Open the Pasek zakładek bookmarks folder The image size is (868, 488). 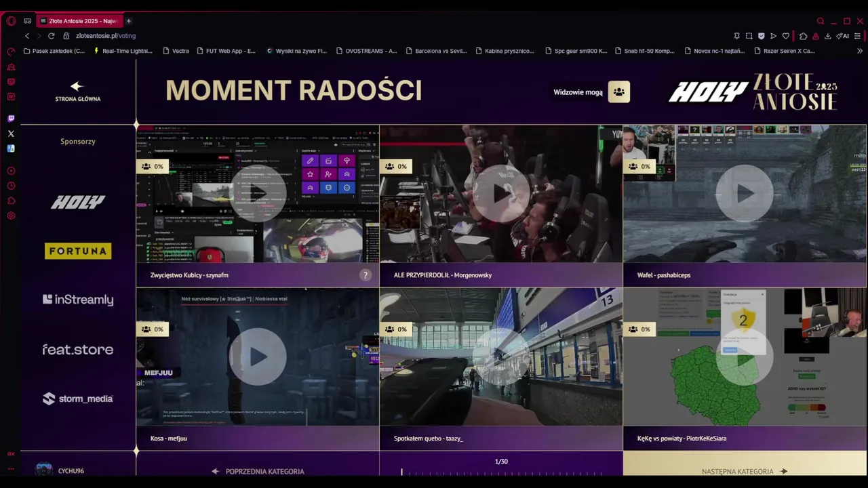tap(54, 51)
